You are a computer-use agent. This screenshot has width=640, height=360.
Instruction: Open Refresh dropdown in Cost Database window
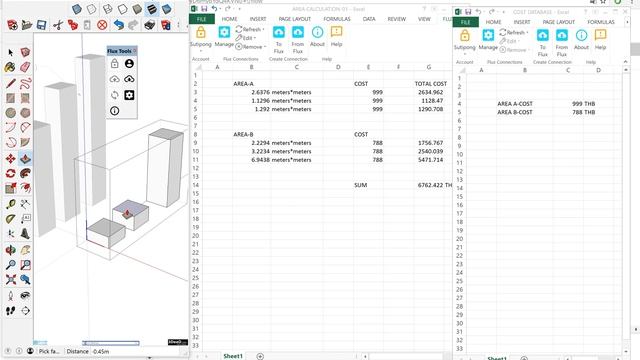[x=513, y=32]
